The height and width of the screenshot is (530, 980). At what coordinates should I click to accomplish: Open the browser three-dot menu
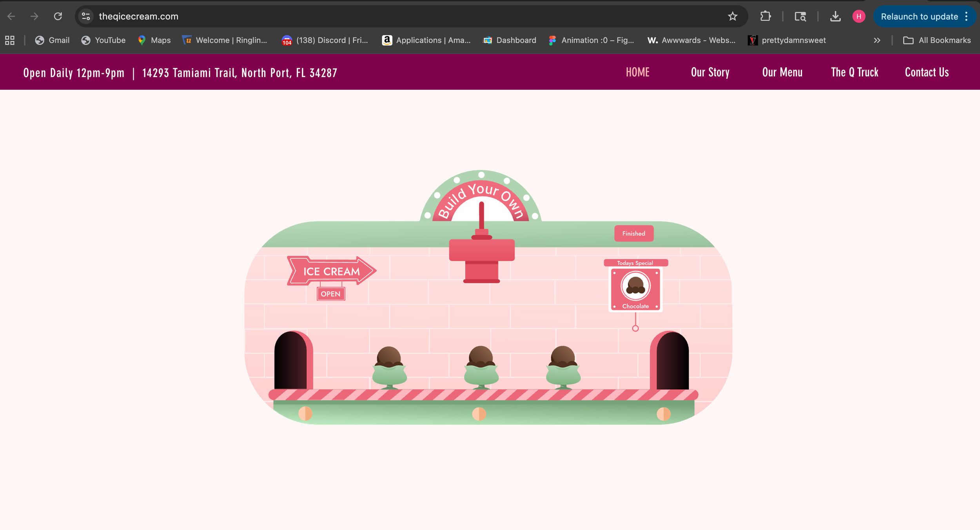pos(966,16)
